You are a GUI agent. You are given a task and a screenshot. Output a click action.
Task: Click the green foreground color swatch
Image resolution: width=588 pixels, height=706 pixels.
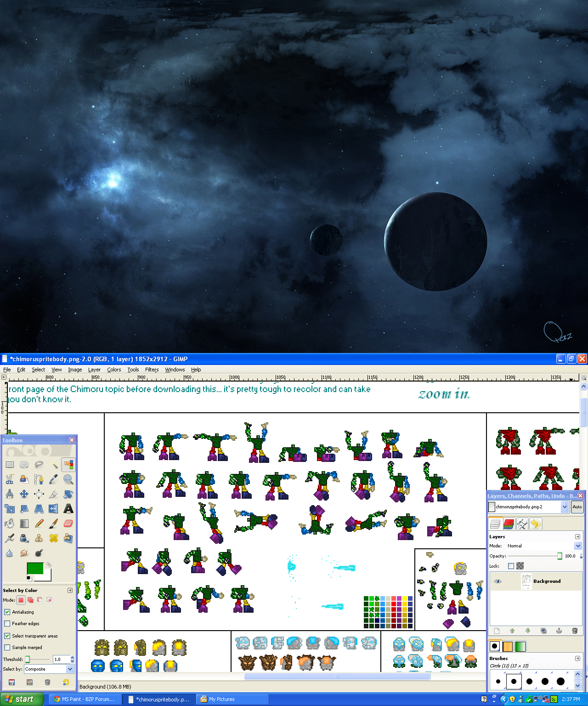tap(35, 569)
